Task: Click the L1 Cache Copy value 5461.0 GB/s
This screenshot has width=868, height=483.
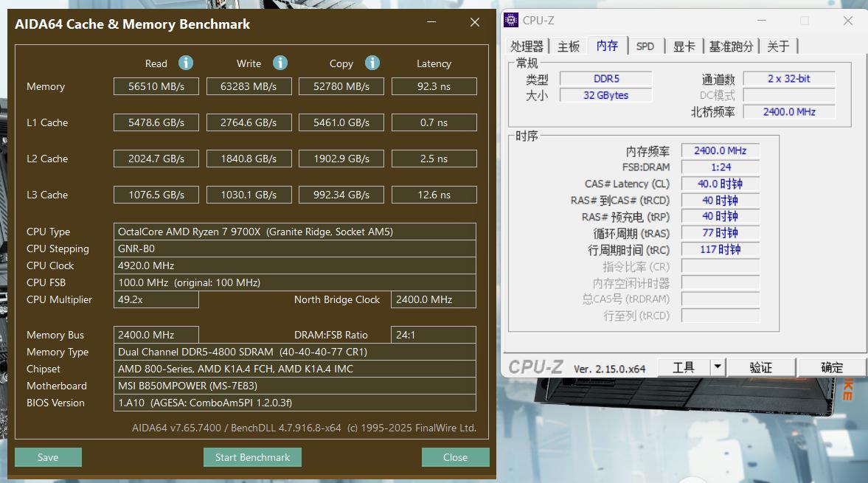Action: tap(341, 122)
